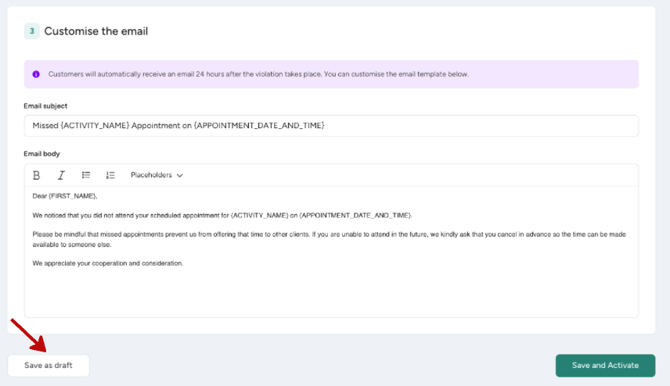
Task: Insert a bulleted list
Action: 86,175
